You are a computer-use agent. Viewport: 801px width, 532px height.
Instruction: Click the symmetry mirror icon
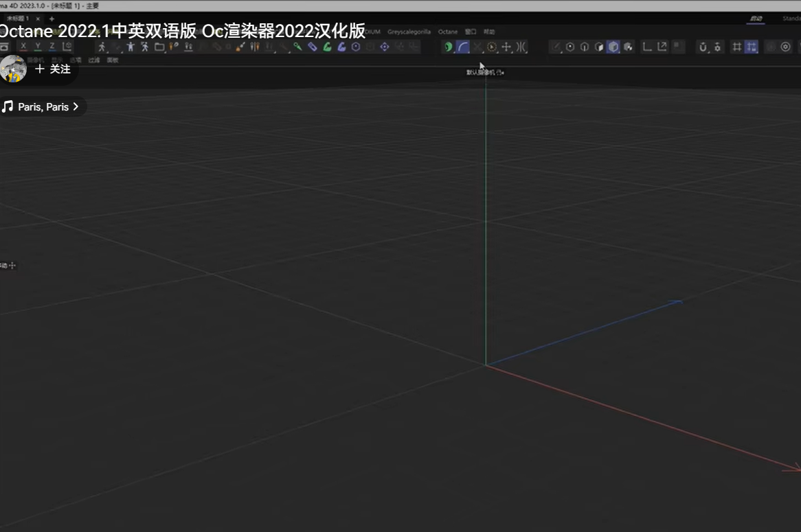(x=521, y=47)
